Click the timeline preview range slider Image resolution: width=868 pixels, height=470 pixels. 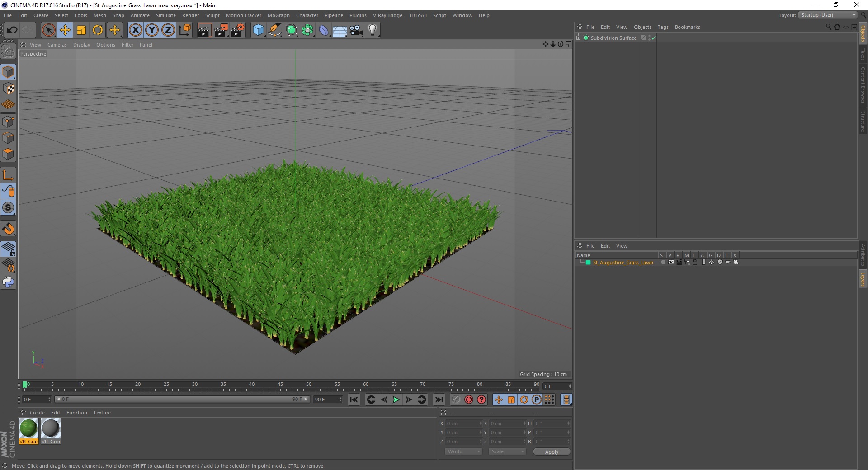pos(182,399)
